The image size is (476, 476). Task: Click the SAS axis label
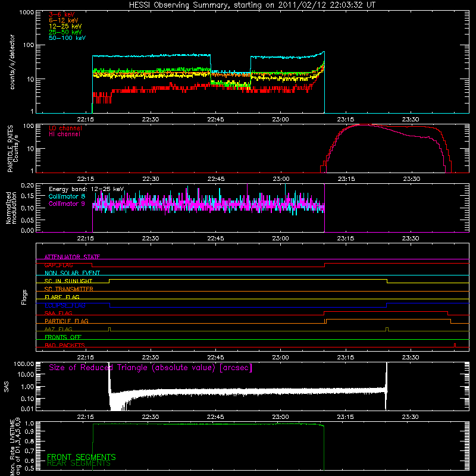click(6, 387)
